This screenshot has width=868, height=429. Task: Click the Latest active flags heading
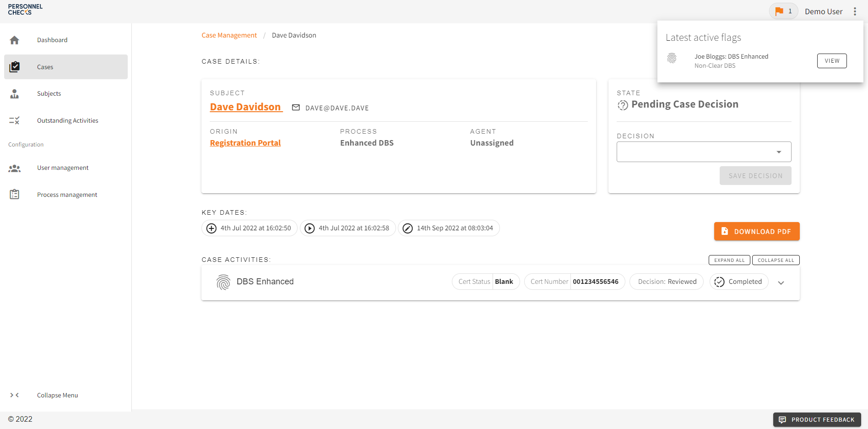tap(703, 38)
